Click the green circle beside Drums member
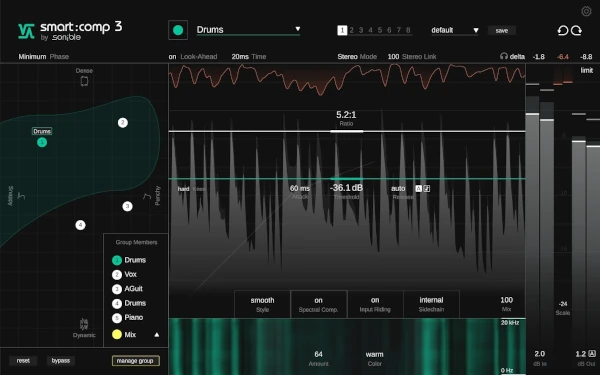The image size is (600, 375). click(117, 260)
